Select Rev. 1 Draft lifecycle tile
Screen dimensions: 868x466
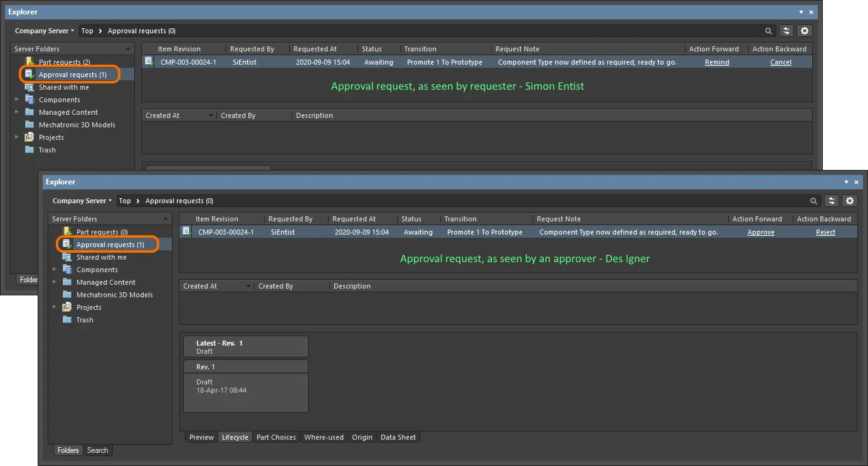tap(246, 386)
